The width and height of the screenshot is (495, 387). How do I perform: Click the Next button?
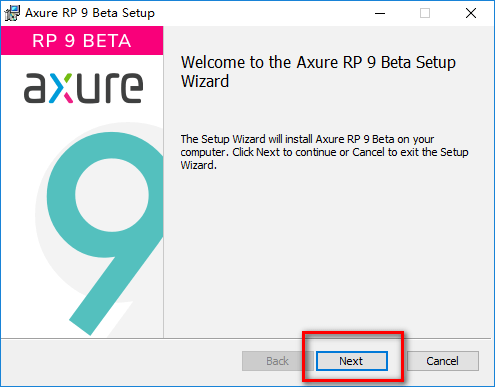(x=352, y=361)
